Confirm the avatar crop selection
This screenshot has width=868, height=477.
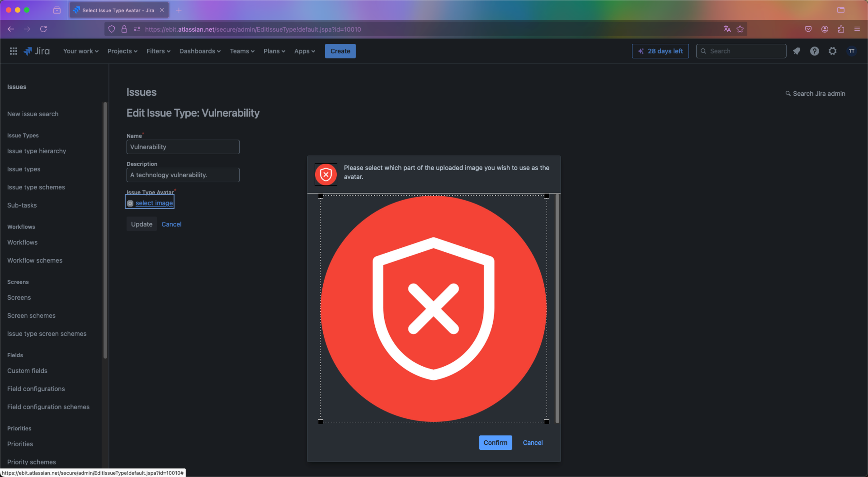(x=495, y=442)
